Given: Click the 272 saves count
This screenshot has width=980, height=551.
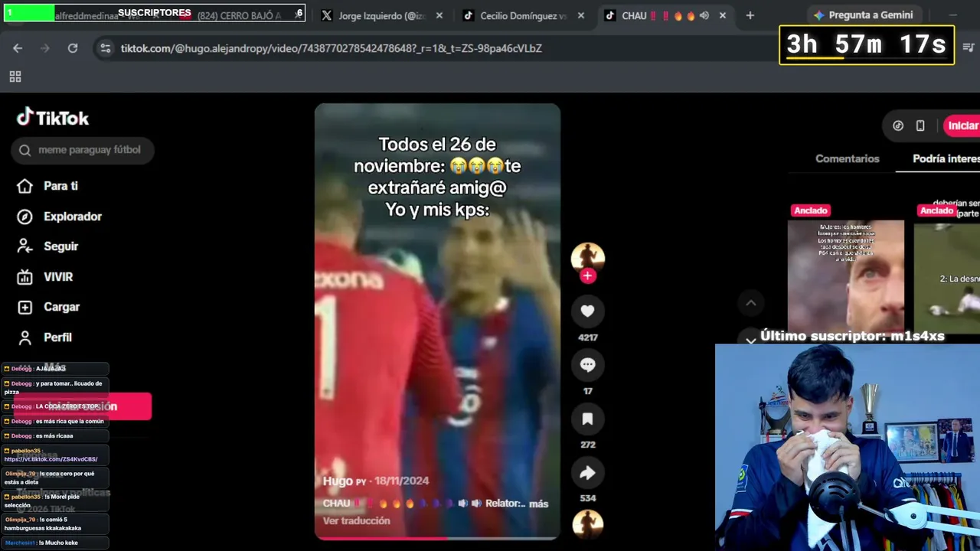Looking at the screenshot, I should point(587,445).
